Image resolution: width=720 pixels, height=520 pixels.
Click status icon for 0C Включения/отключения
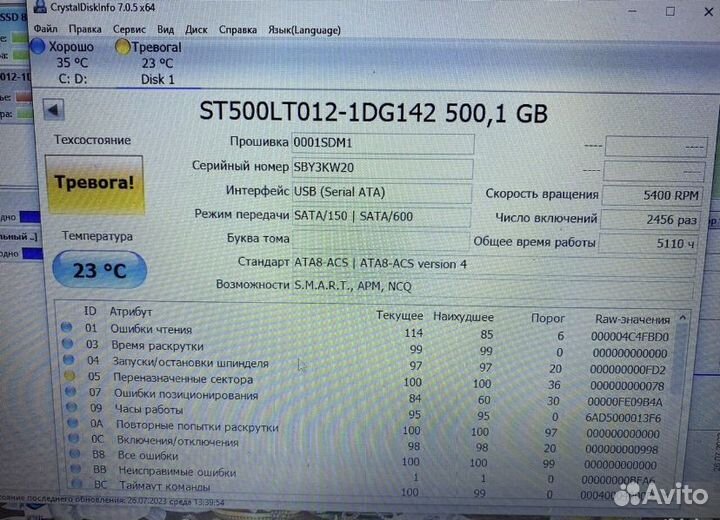click(x=73, y=438)
